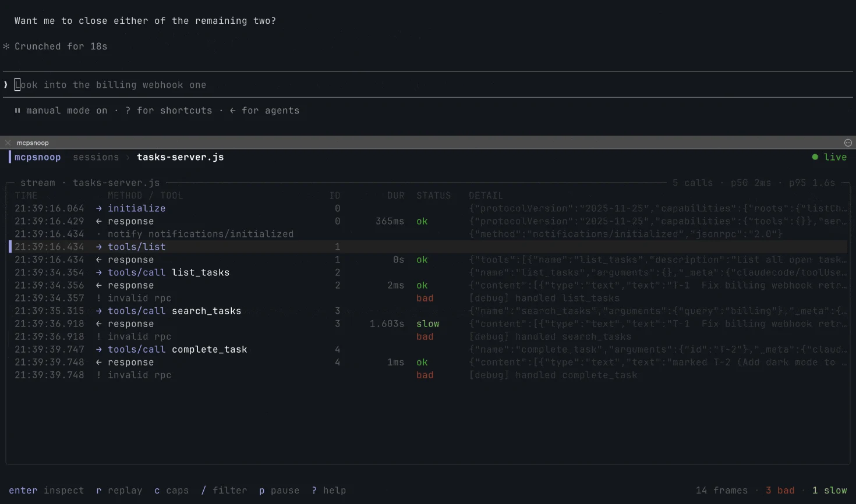Click the mcpsnoop app label
Screen dimensions: 856x504
(x=37, y=157)
